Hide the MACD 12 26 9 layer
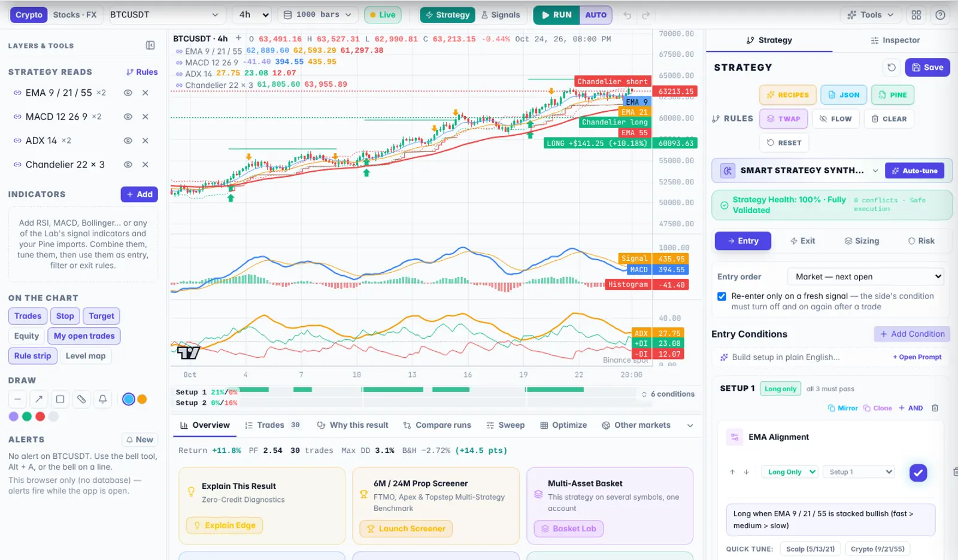The width and height of the screenshot is (958, 560). (128, 117)
